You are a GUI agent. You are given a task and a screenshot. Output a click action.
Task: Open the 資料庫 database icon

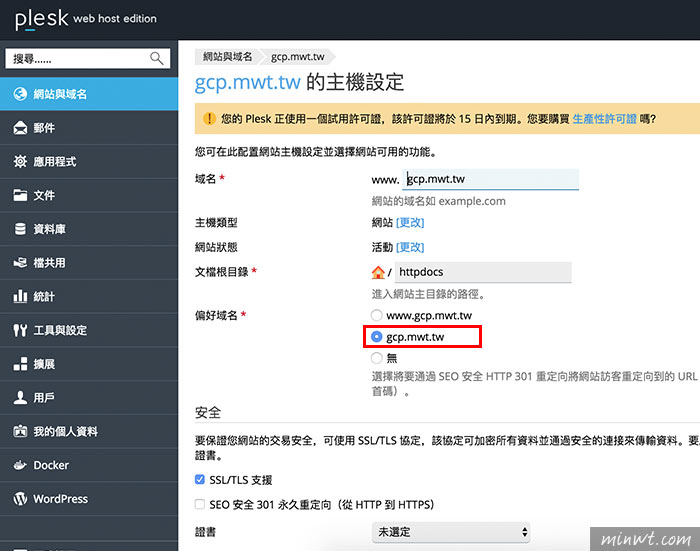pyautogui.click(x=20, y=229)
